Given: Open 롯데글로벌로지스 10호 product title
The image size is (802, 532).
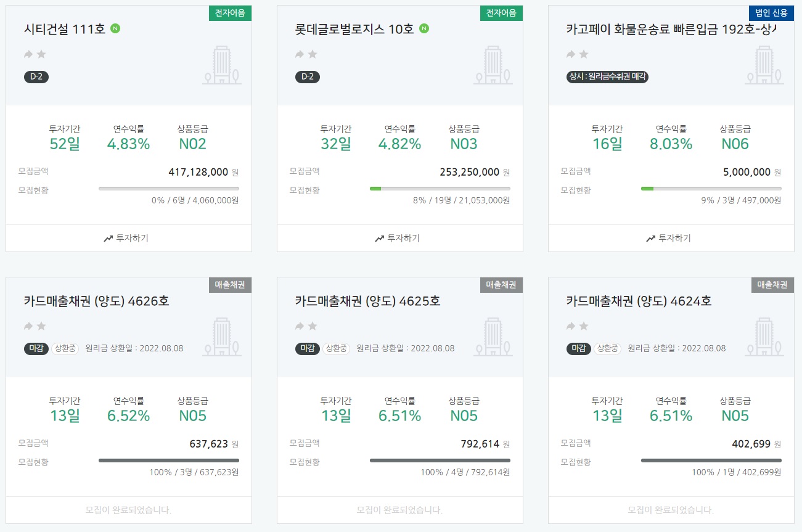Looking at the screenshot, I should click(x=354, y=29).
